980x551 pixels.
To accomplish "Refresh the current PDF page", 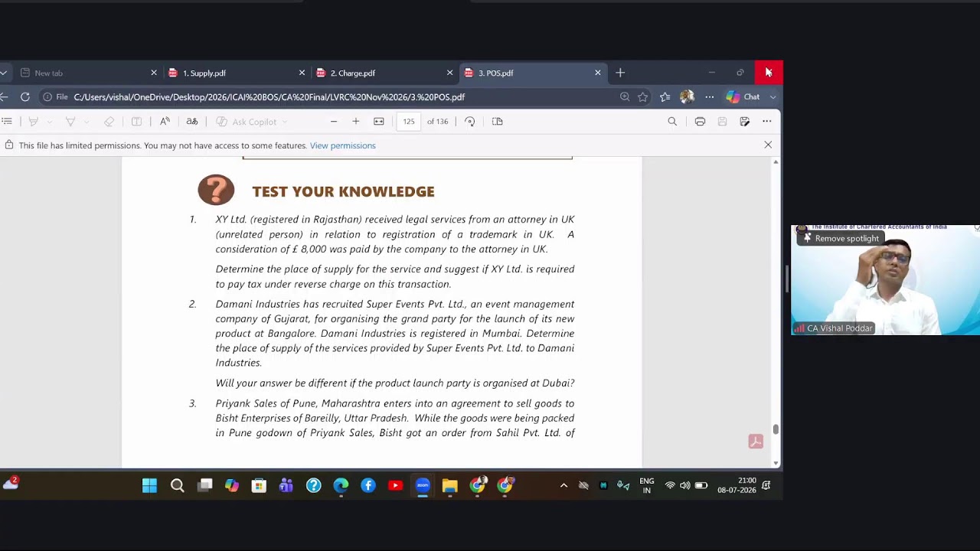I will point(25,97).
